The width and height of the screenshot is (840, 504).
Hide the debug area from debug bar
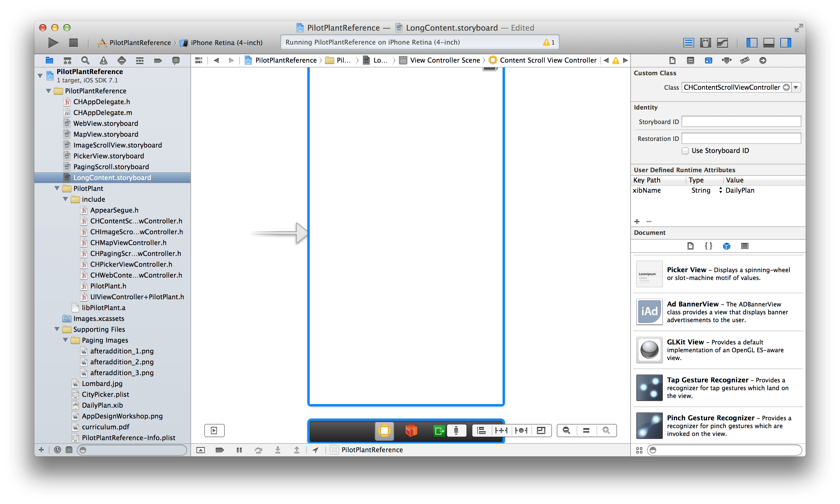point(200,450)
